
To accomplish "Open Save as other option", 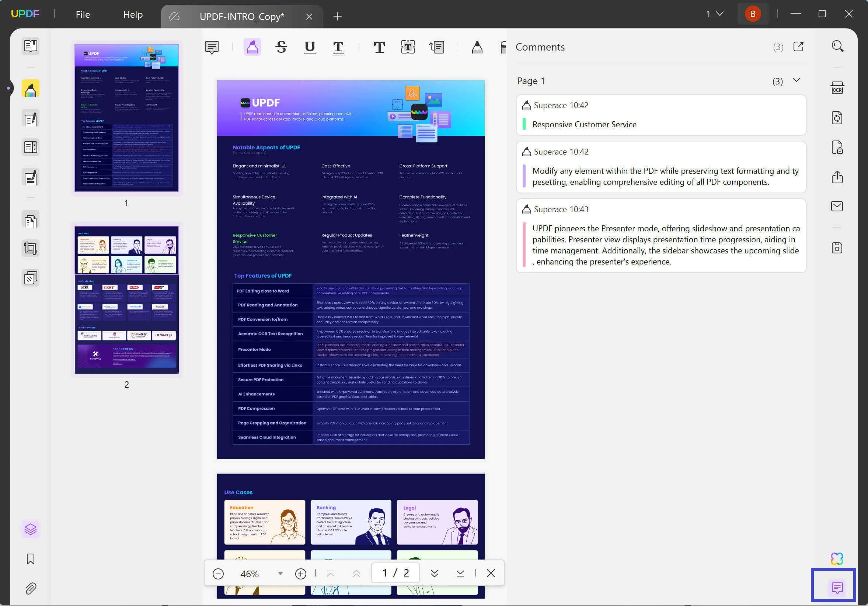I will click(837, 248).
